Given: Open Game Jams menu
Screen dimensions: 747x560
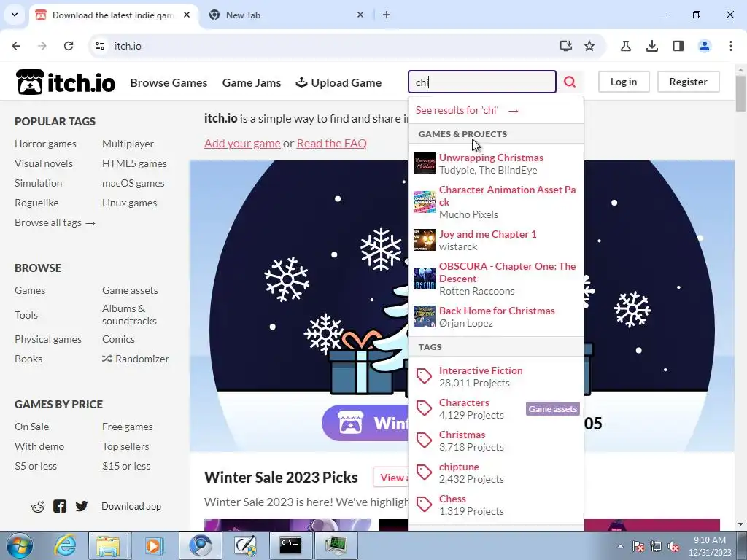Looking at the screenshot, I should click(x=252, y=83).
